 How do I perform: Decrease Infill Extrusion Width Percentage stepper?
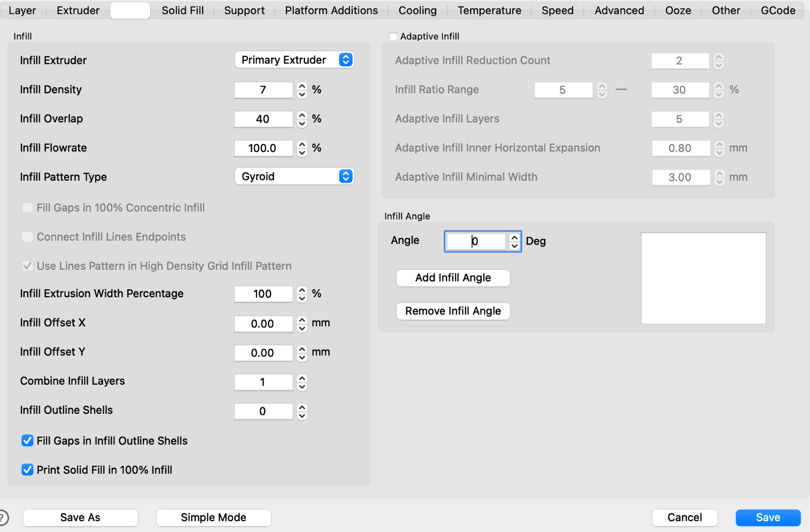coord(302,298)
